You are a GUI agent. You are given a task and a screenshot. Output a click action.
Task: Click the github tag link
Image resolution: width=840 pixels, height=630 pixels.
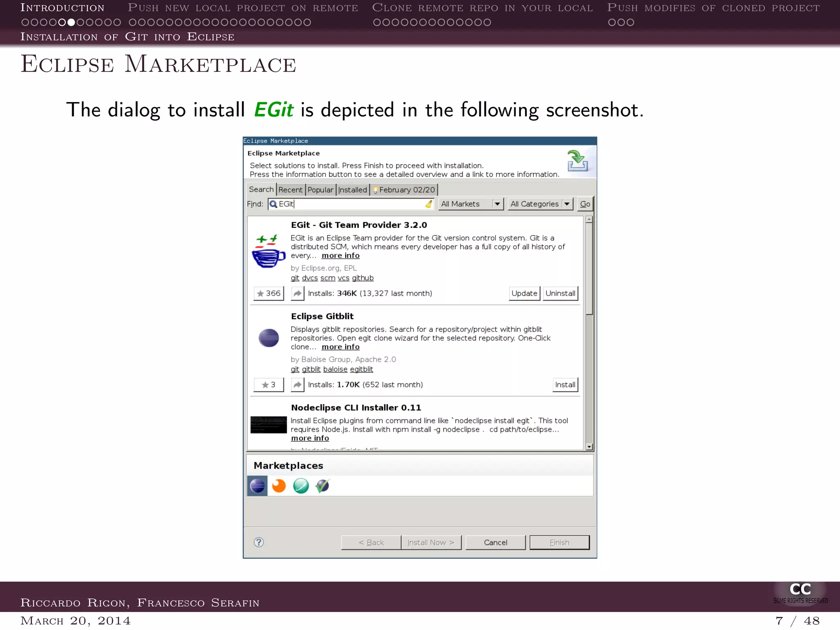click(x=363, y=278)
